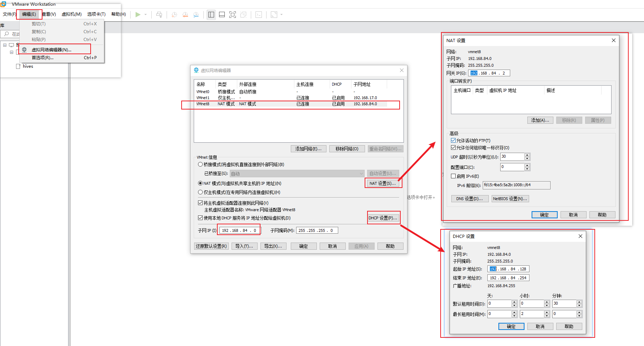Click NetBIOS 设置(N) button
This screenshot has width=644, height=346.
510,199
